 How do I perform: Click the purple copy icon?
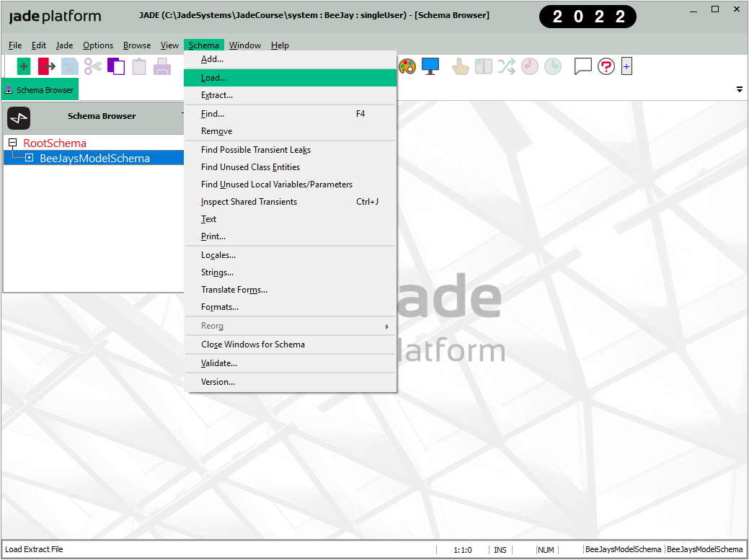tap(116, 66)
